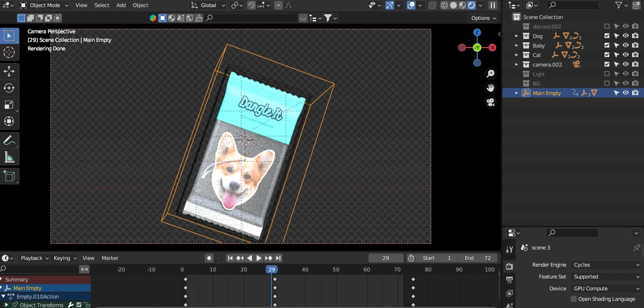Select the Annotate tool

point(10,140)
